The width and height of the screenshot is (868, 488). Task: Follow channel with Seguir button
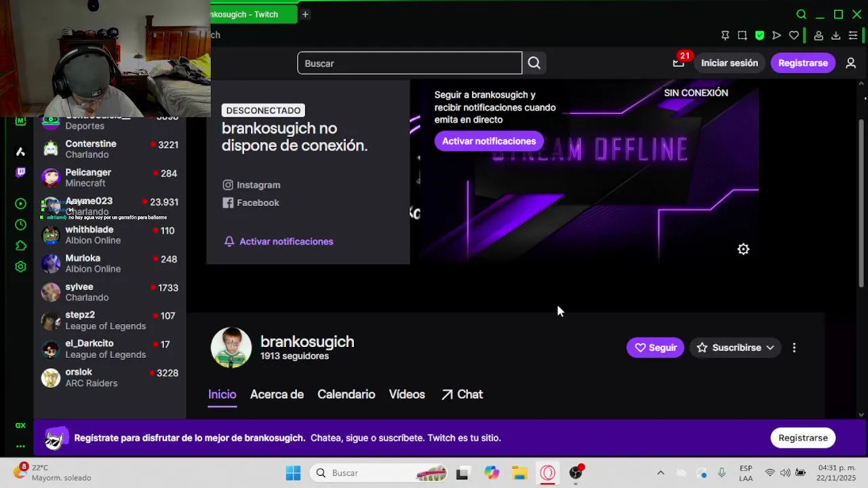pos(655,348)
